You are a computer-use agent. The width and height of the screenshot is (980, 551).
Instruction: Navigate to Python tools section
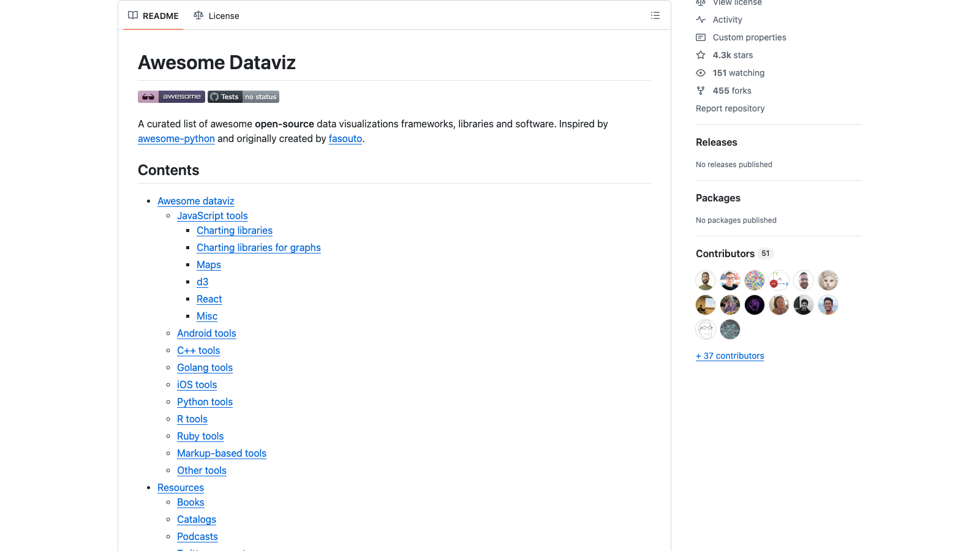tap(205, 402)
